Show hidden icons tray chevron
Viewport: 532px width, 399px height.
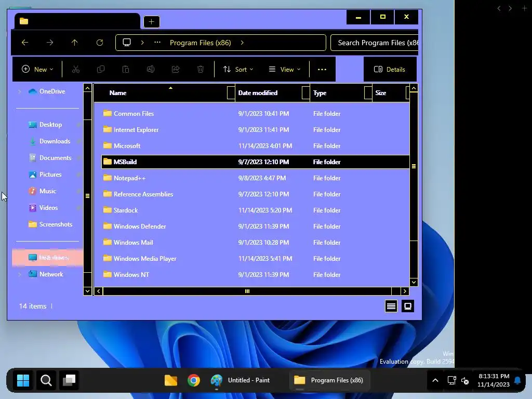[x=435, y=380]
